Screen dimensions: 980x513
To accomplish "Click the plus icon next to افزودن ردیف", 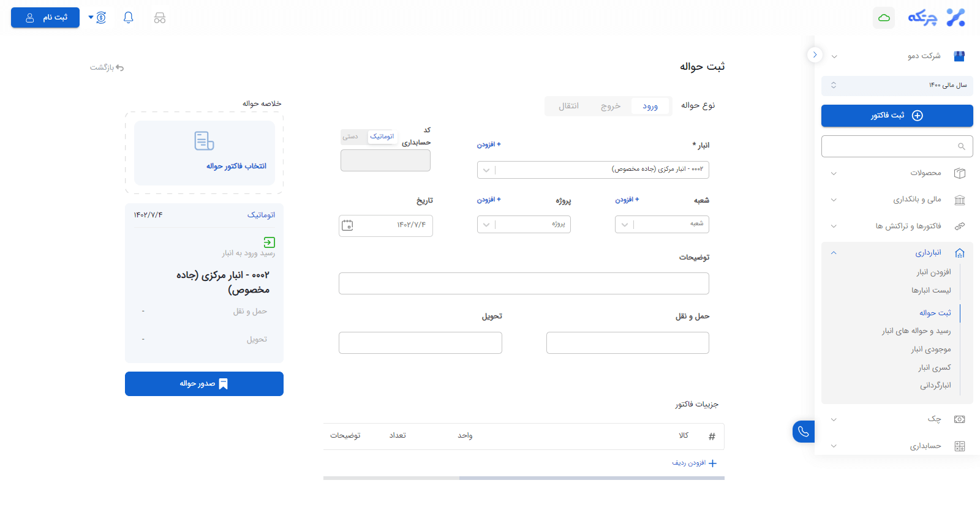I will pyautogui.click(x=712, y=463).
